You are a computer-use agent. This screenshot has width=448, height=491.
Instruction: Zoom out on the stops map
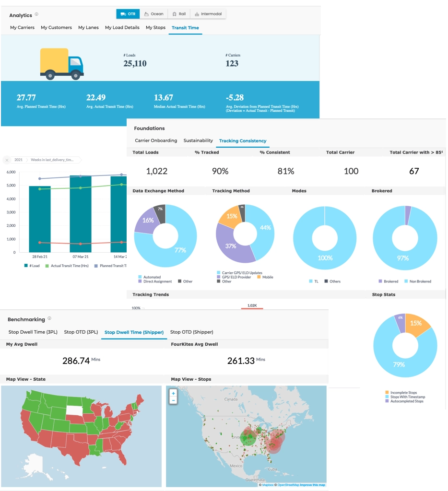tap(173, 400)
